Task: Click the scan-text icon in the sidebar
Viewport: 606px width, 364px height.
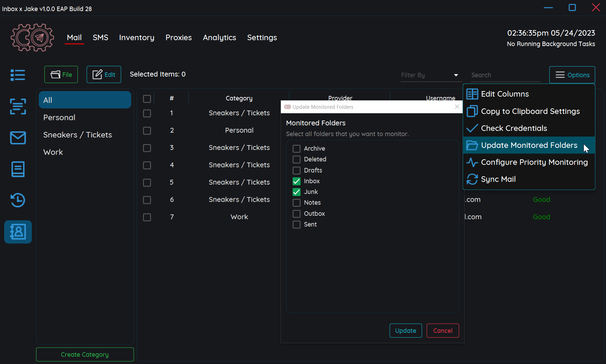Action: click(x=18, y=106)
